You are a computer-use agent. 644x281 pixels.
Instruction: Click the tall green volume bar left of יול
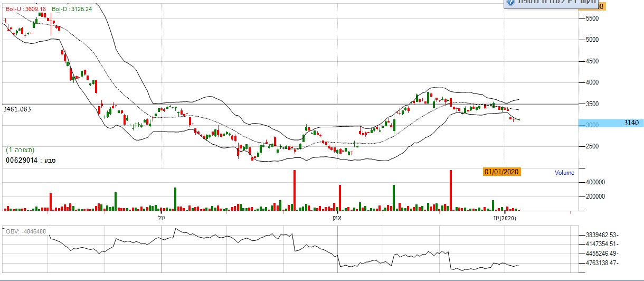click(x=116, y=201)
